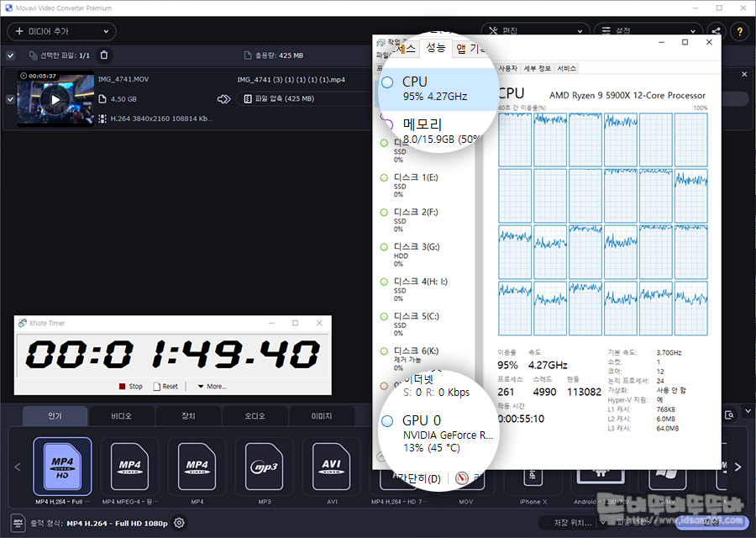
Task: Select the 이미지 image tab
Action: (x=322, y=416)
